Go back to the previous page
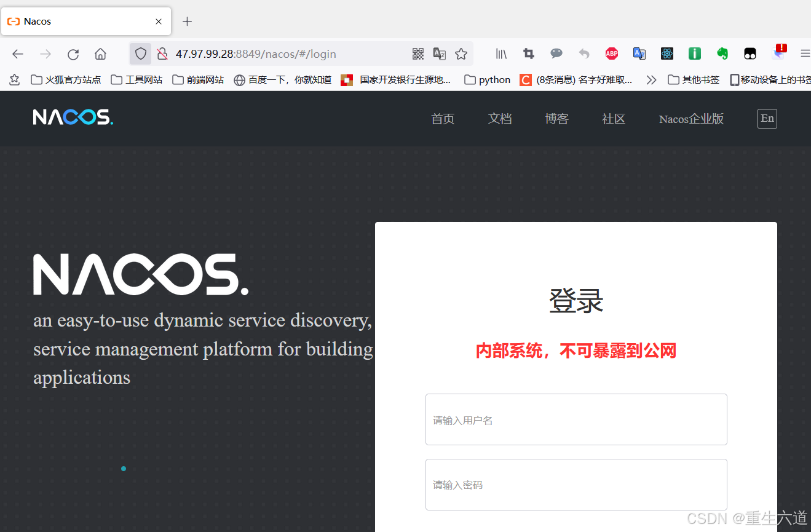Screen dimensions: 811x532 pyautogui.click(x=18, y=54)
